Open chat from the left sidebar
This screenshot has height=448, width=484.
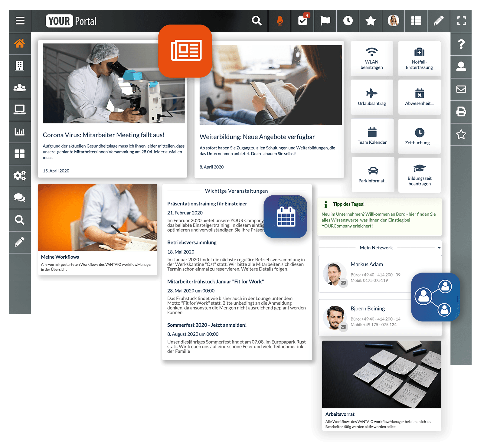click(x=20, y=198)
